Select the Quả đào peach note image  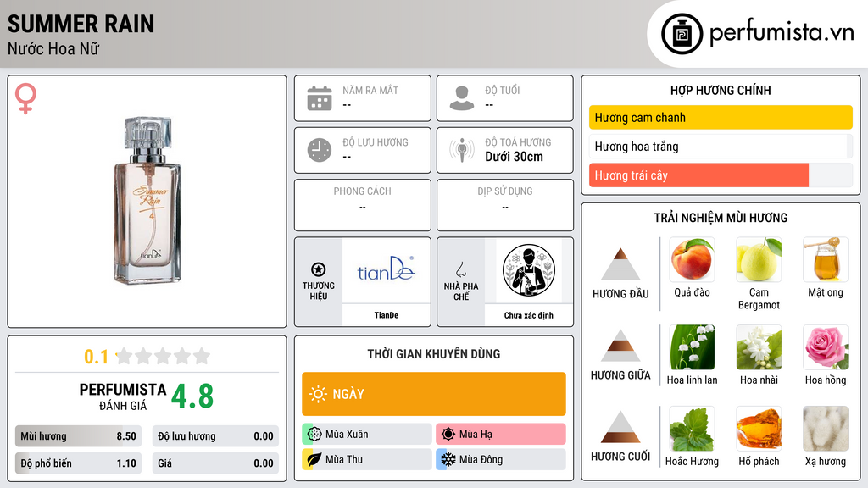pyautogui.click(x=692, y=259)
